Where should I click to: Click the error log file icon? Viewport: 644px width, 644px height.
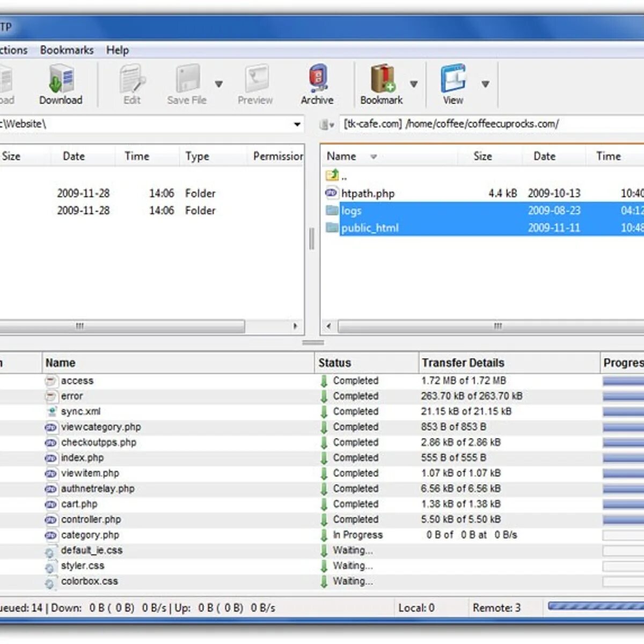point(50,397)
